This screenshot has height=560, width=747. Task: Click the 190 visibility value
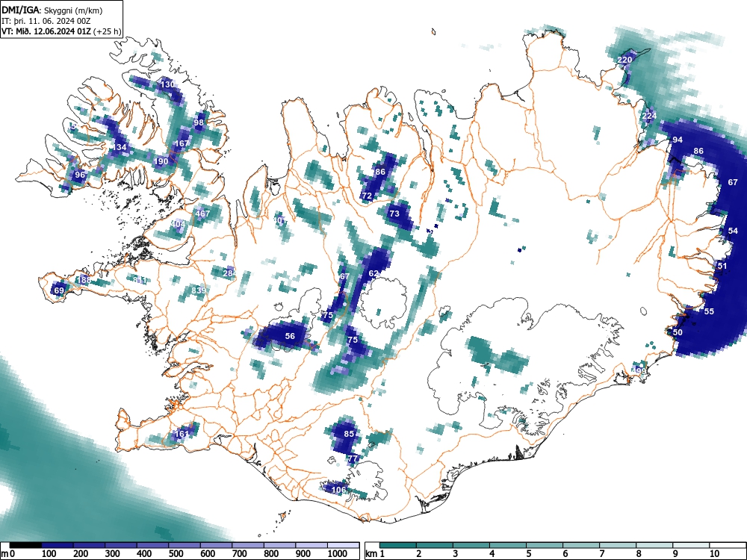point(161,161)
